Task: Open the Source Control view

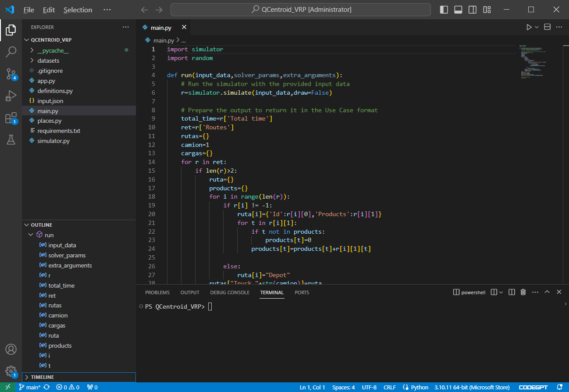Action: [11, 74]
